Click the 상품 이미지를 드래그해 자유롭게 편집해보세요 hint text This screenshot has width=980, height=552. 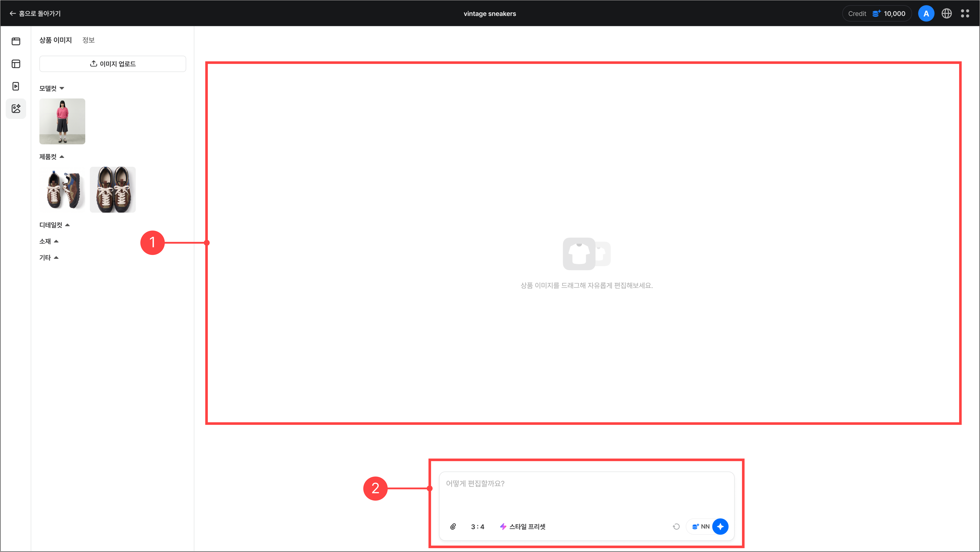587,286
